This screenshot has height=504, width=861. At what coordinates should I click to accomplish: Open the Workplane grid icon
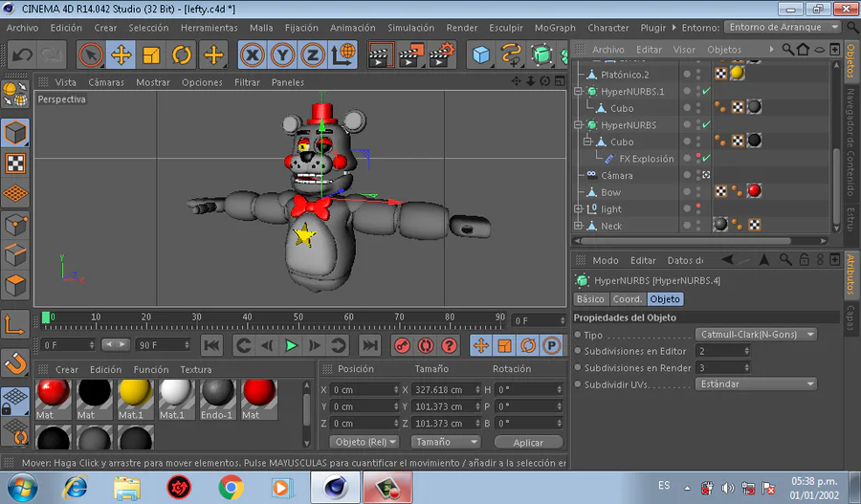tap(15, 194)
